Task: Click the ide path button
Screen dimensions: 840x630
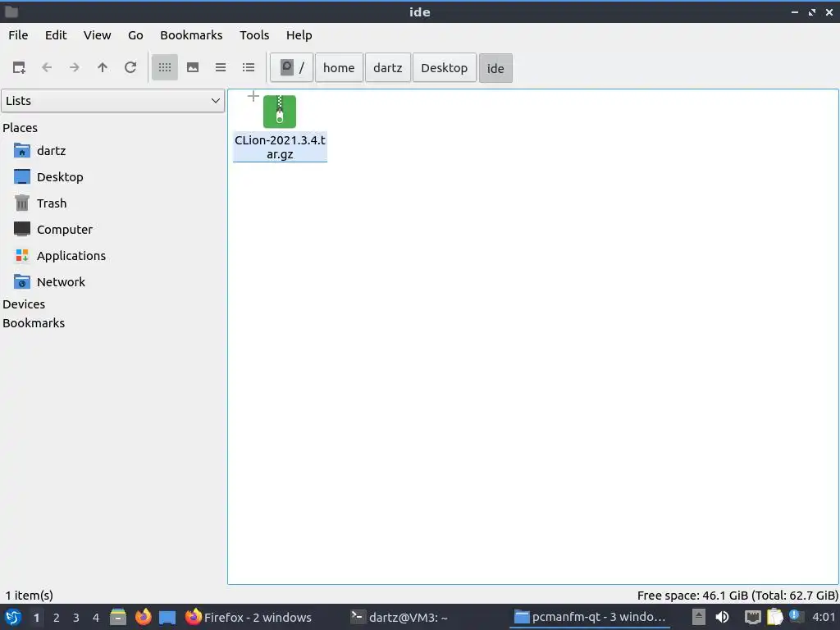Action: 495,68
